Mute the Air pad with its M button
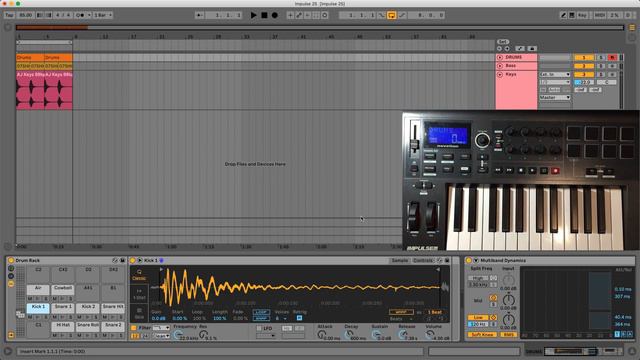Viewport: 640px width, 360px height. pyautogui.click(x=30, y=299)
